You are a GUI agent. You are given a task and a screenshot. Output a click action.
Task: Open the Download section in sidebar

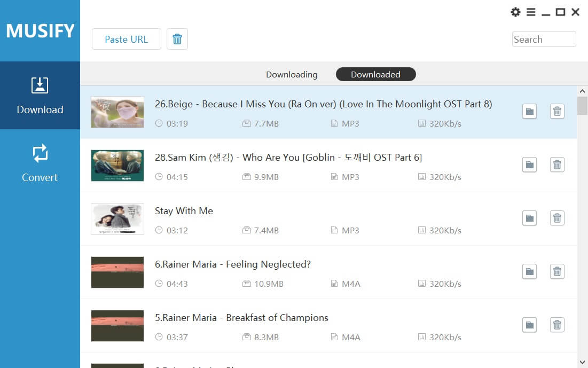click(x=40, y=95)
